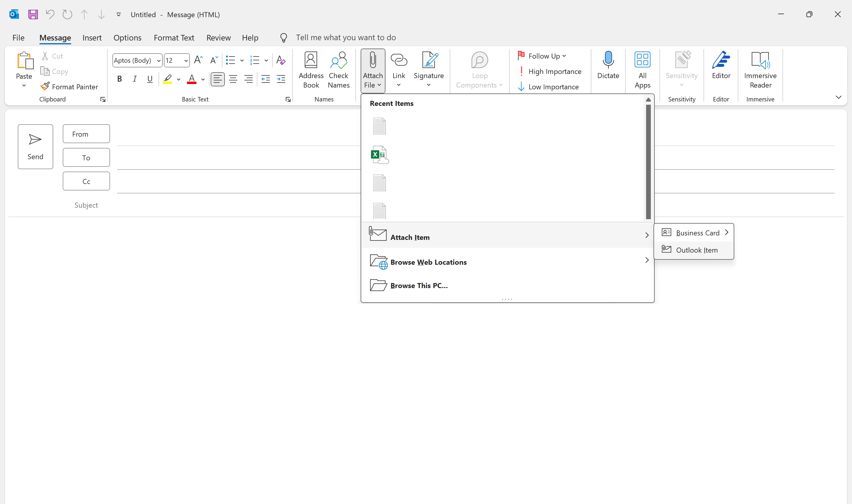
Task: Increase font size button
Action: 198,60
